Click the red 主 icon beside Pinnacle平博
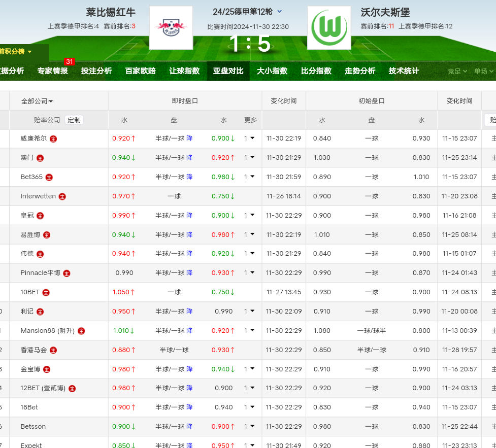 pos(67,273)
